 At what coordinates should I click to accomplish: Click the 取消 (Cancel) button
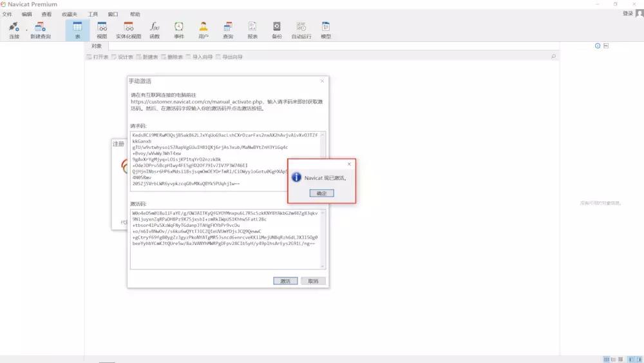click(313, 281)
